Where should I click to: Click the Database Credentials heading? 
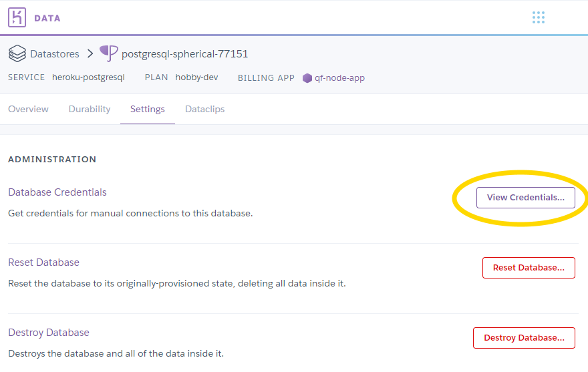tap(57, 192)
